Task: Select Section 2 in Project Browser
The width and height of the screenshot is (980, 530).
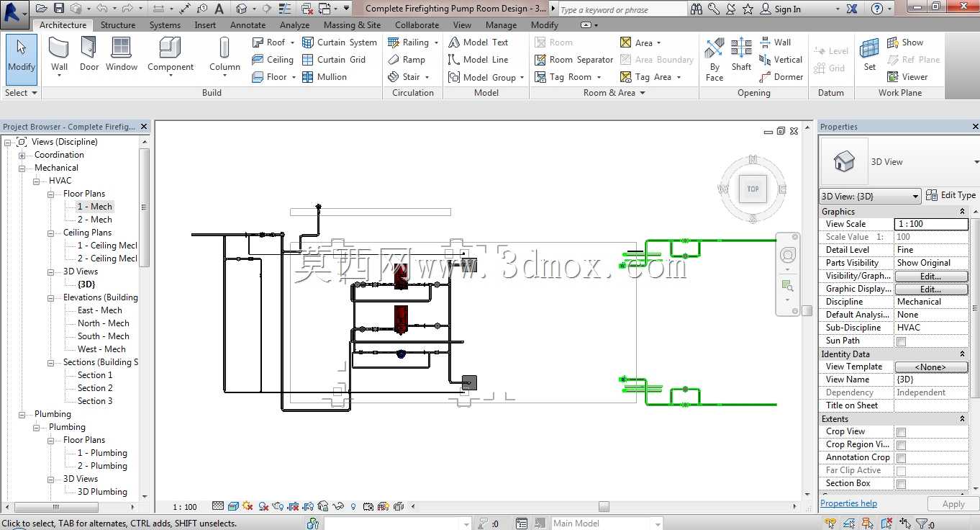Action: [x=95, y=389]
